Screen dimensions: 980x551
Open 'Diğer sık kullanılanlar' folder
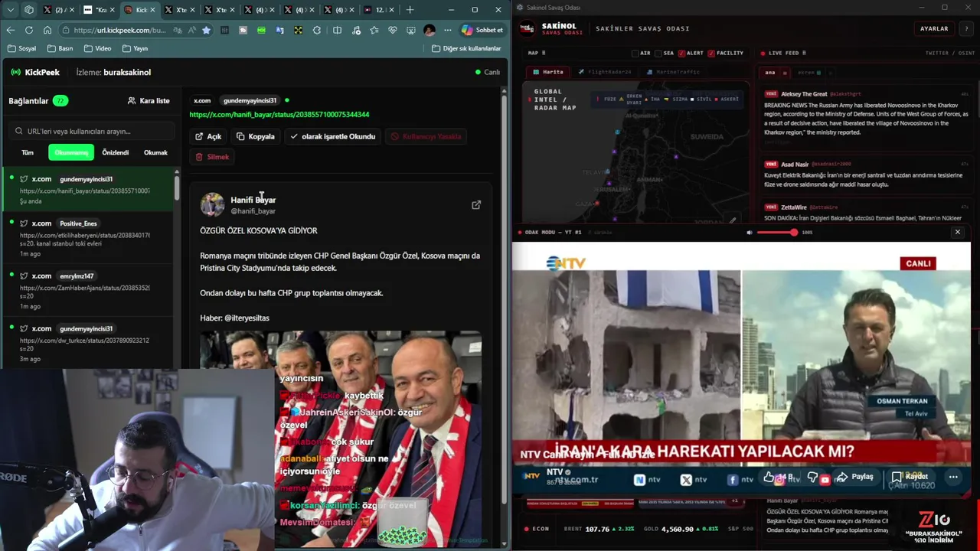(466, 48)
